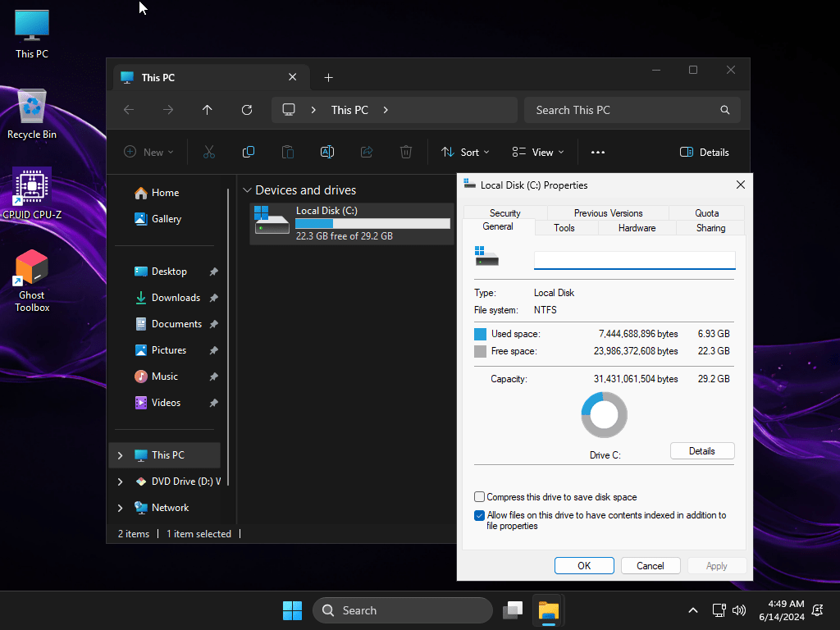
Task: Click the Details button next to Drive C
Action: pos(702,450)
